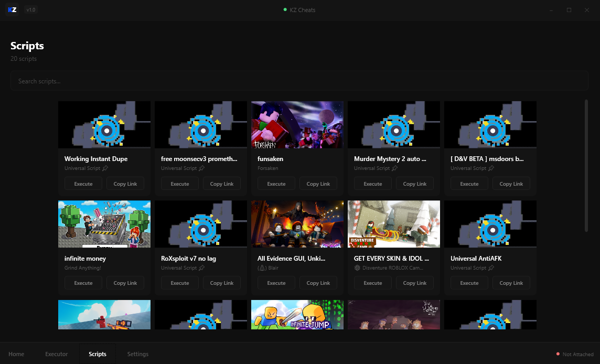Image resolution: width=600 pixels, height=364 pixels.
Task: Click the '20 scripts' count text
Action: [24, 59]
